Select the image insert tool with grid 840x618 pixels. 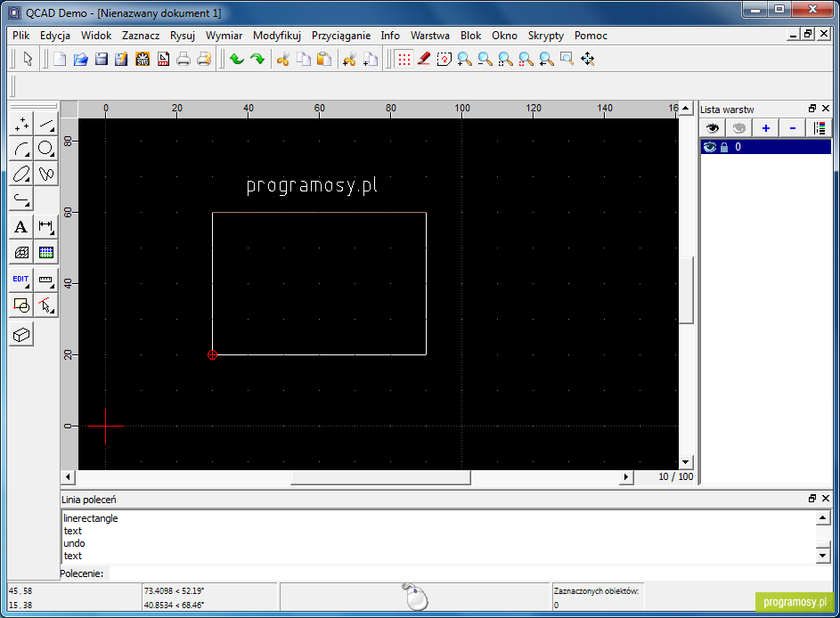[x=46, y=252]
